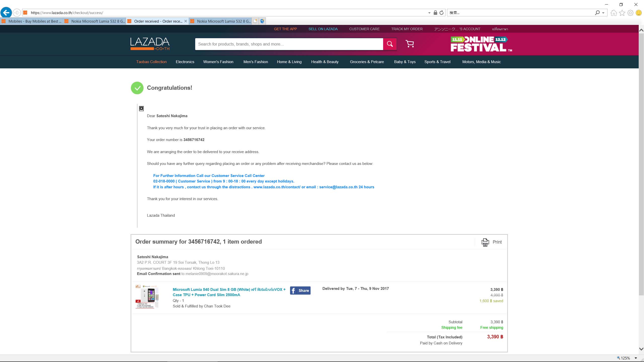Switch to the last Nokia Microsoft Lumia tab
Image resolution: width=644 pixels, height=362 pixels.
click(220, 21)
